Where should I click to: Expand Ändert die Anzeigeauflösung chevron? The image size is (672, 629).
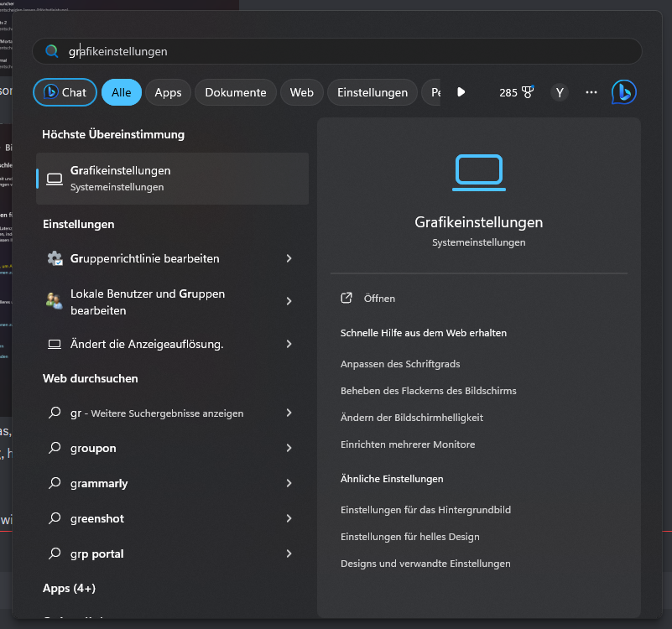289,344
